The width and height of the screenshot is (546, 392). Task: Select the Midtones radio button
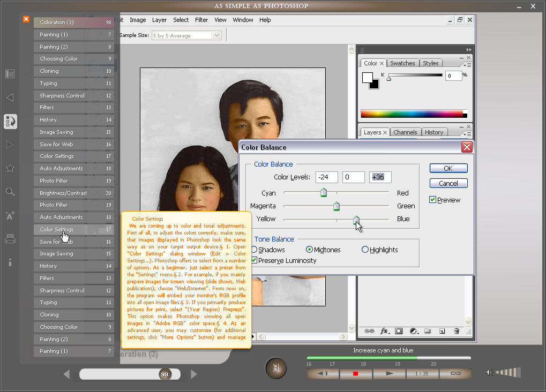point(309,249)
